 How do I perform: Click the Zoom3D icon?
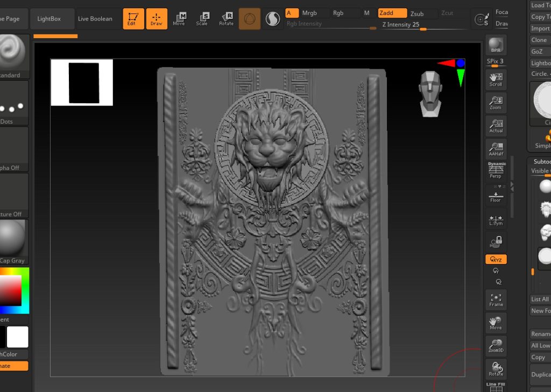[x=496, y=346]
